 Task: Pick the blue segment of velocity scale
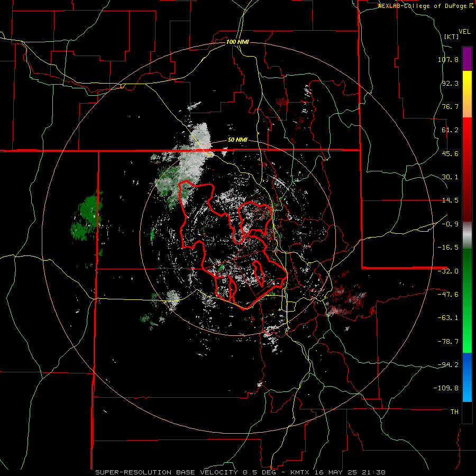(467, 377)
